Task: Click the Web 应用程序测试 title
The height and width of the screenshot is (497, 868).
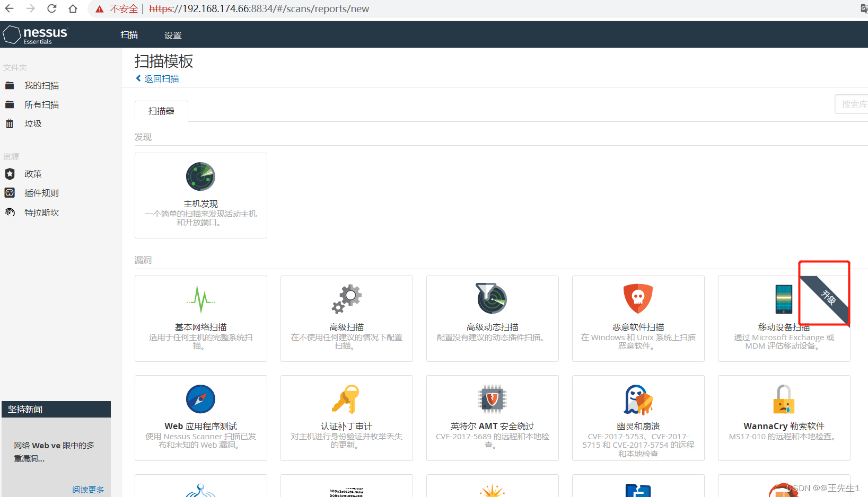Action: (200, 427)
